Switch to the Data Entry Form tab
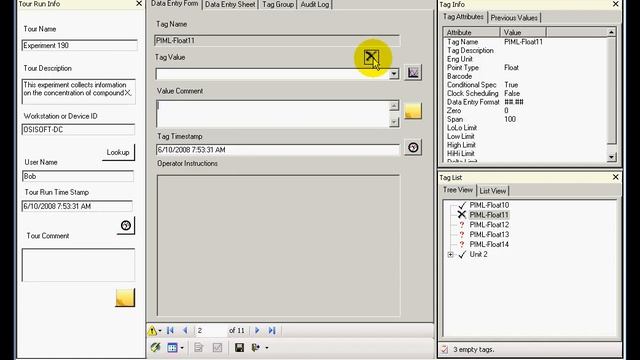This screenshot has width=640, height=360. pyautogui.click(x=175, y=4)
